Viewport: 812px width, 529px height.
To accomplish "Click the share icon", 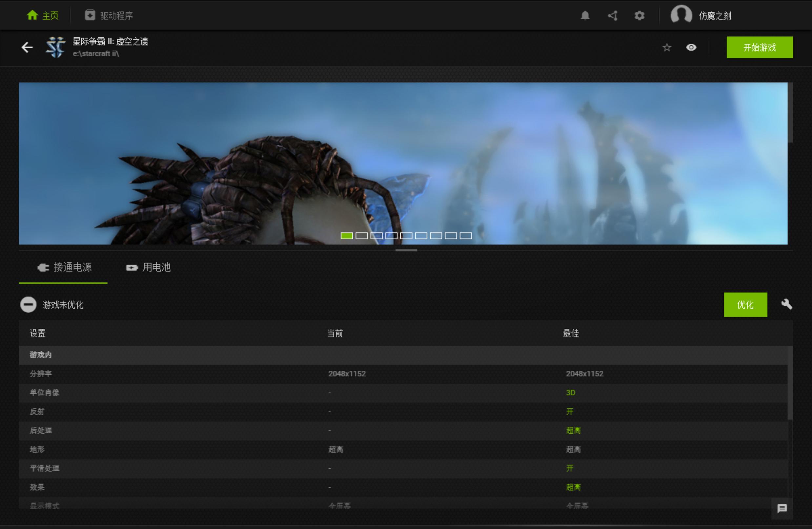I will click(612, 16).
